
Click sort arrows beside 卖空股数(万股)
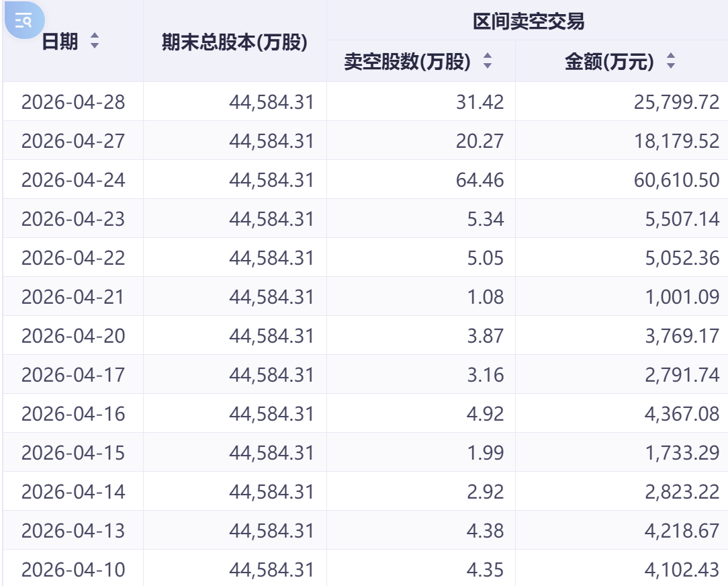click(488, 62)
